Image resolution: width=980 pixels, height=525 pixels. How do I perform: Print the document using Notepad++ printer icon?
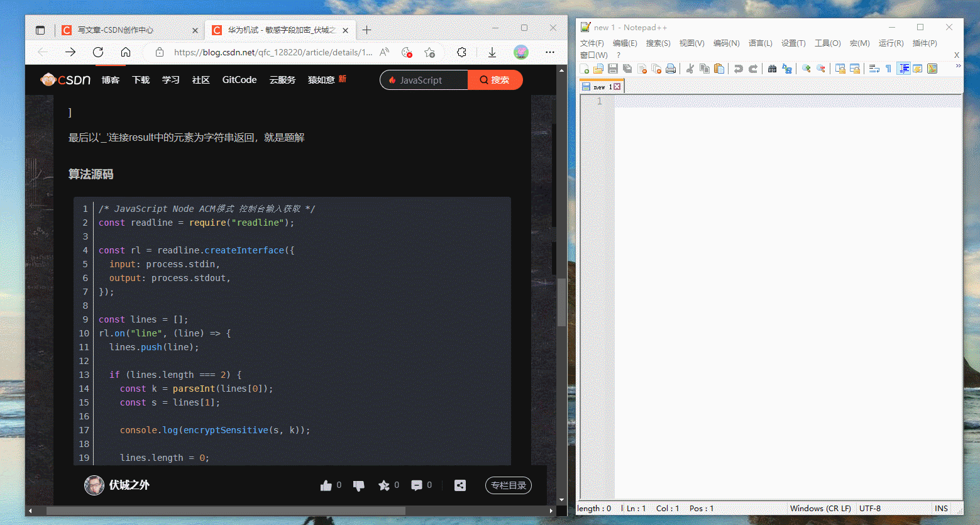click(x=671, y=69)
